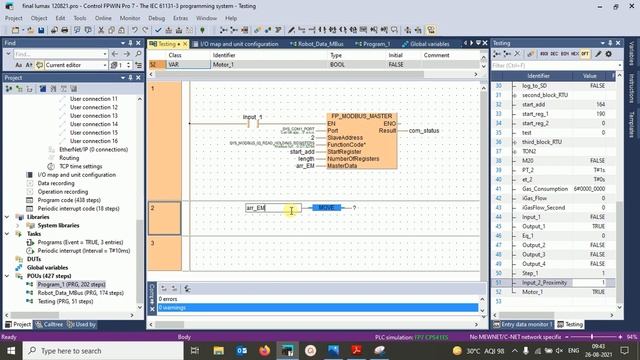Open the Find panel options dropdown arrow
The height and width of the screenshot is (360, 640).
point(123,43)
